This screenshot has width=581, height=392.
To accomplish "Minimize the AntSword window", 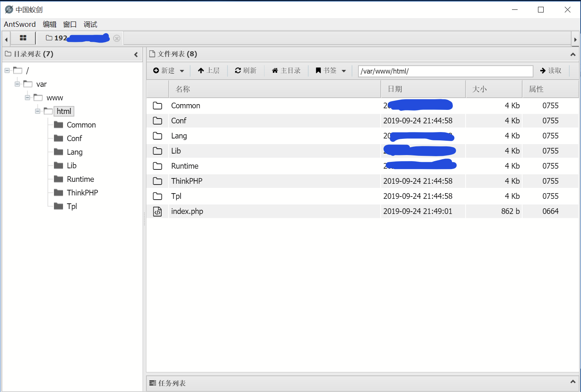I will (x=515, y=9).
